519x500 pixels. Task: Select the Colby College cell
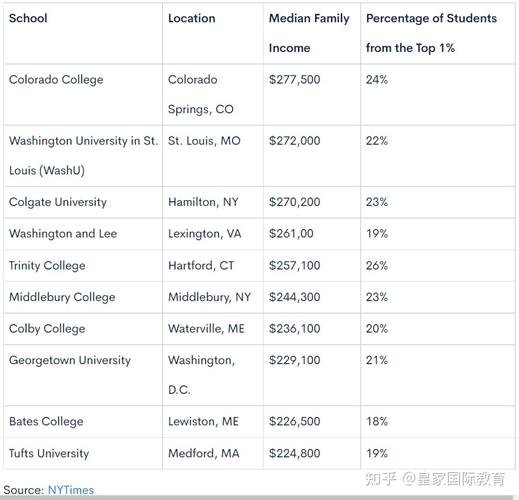47,329
